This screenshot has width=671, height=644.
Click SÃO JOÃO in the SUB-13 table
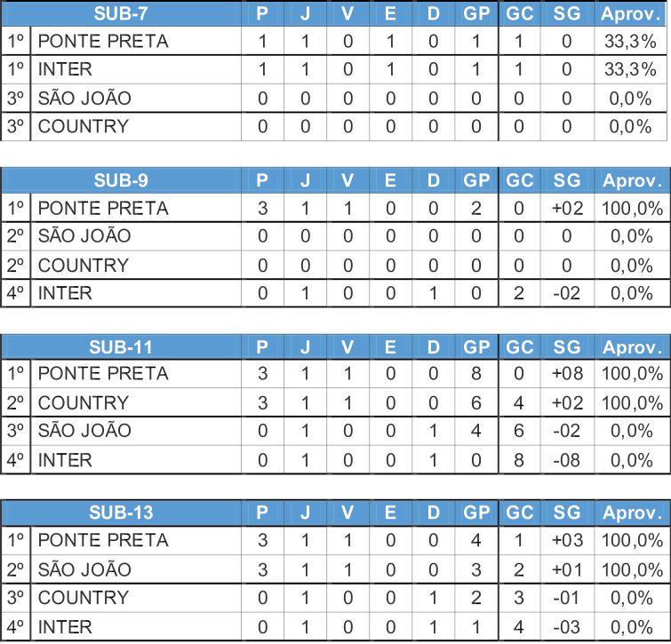(84, 569)
